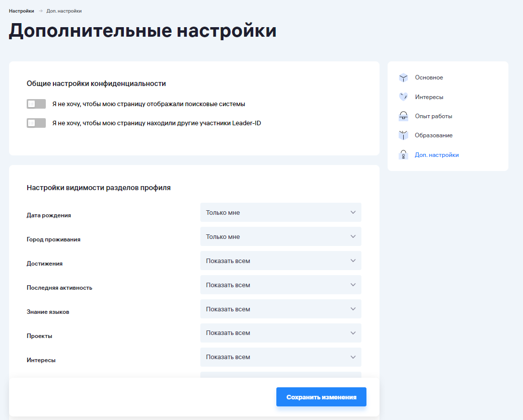Image resolution: width=523 pixels, height=420 pixels.
Task: Switch to Образование settings section
Action: 433,135
